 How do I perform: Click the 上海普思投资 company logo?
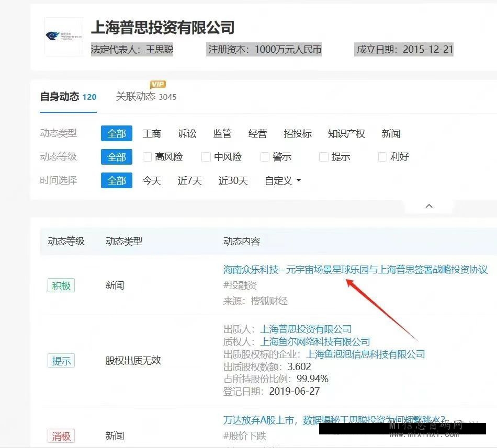(63, 37)
